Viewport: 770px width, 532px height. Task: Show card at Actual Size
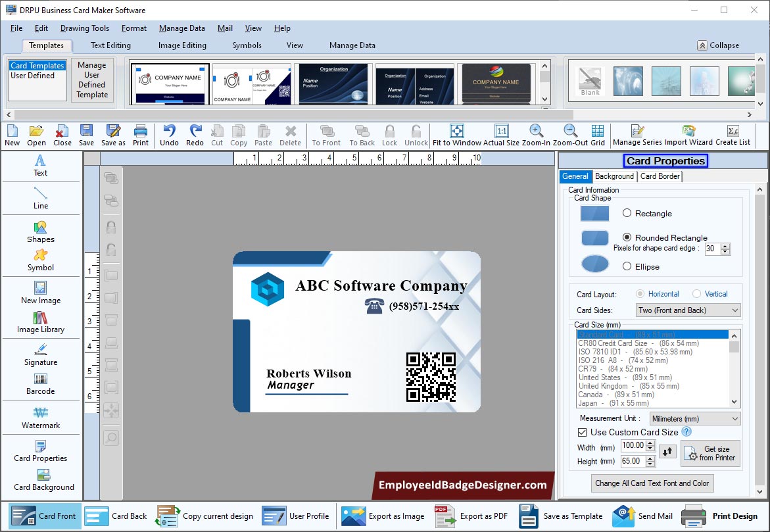pos(501,135)
